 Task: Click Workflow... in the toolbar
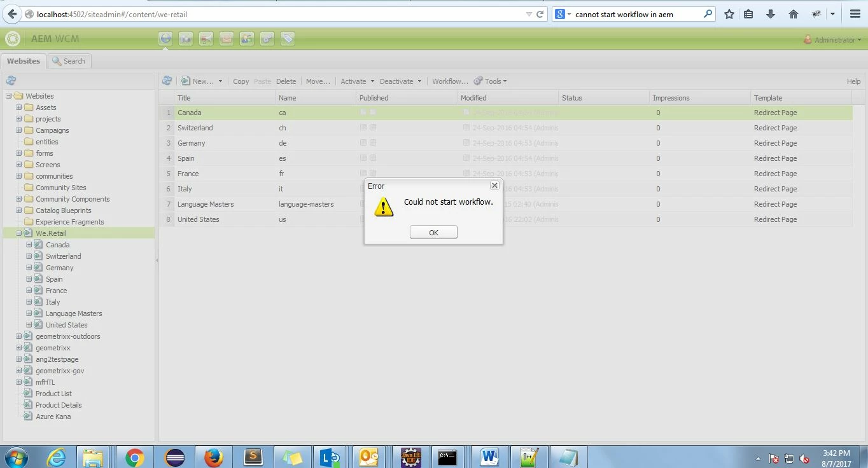coord(450,81)
